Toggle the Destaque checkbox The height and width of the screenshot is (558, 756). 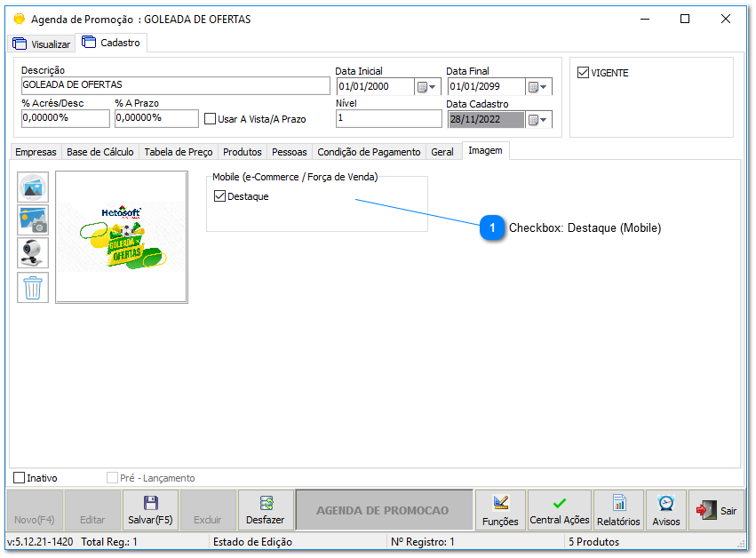[220, 196]
